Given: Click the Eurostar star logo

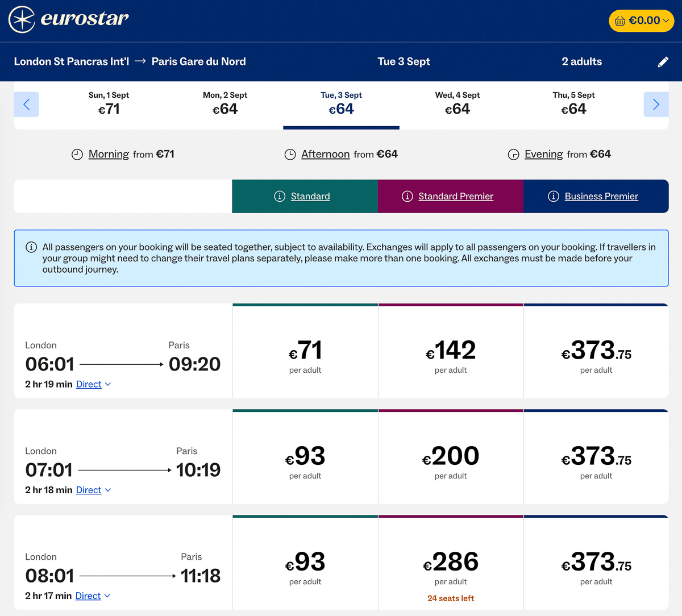Looking at the screenshot, I should (22, 19).
